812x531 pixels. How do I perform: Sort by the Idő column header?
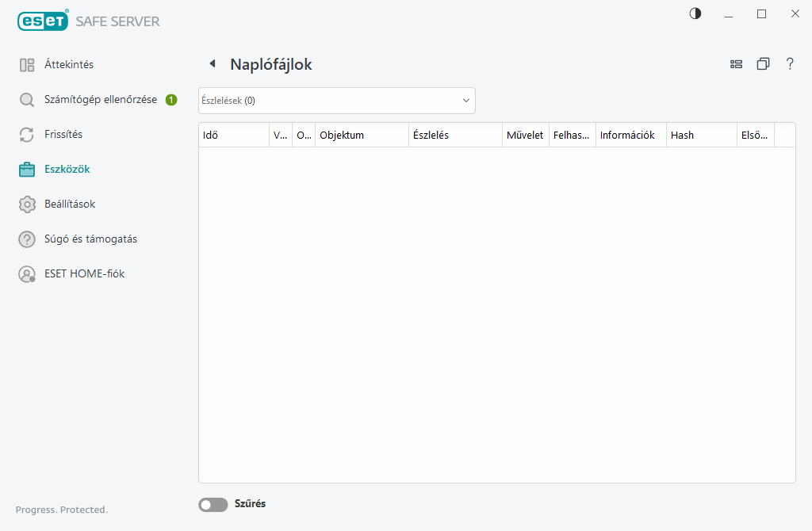click(233, 136)
